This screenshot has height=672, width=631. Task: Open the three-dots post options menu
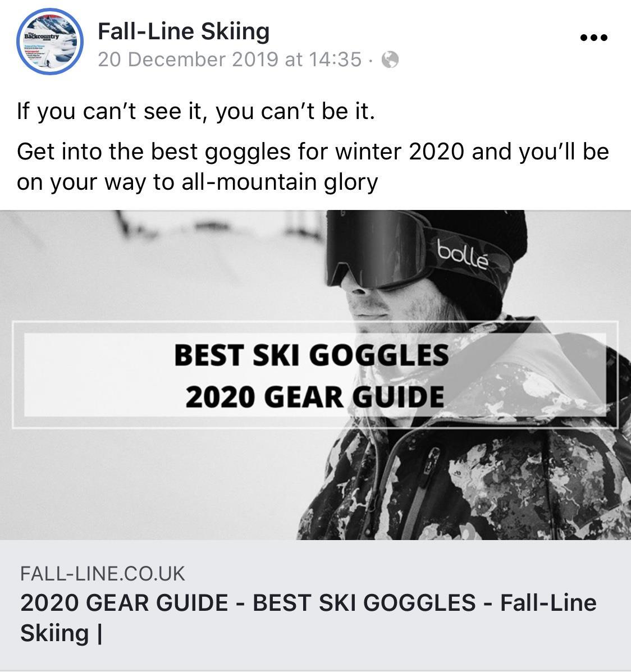tap(594, 38)
